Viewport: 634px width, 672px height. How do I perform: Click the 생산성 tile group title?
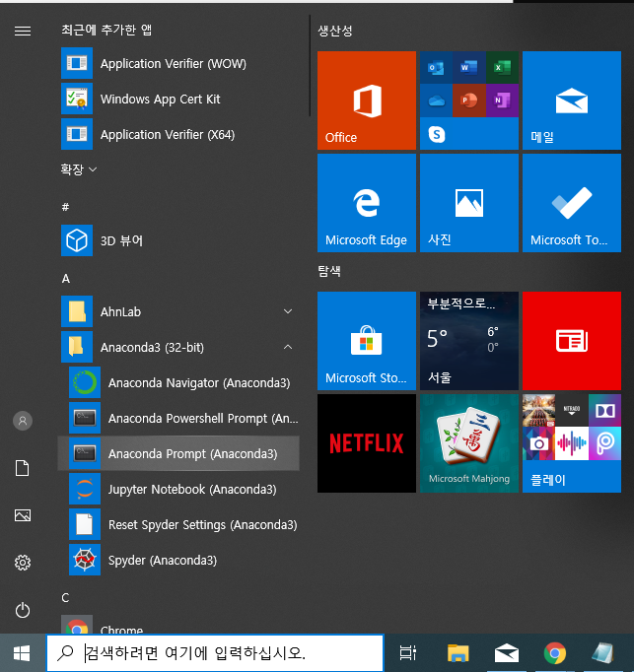[335, 31]
